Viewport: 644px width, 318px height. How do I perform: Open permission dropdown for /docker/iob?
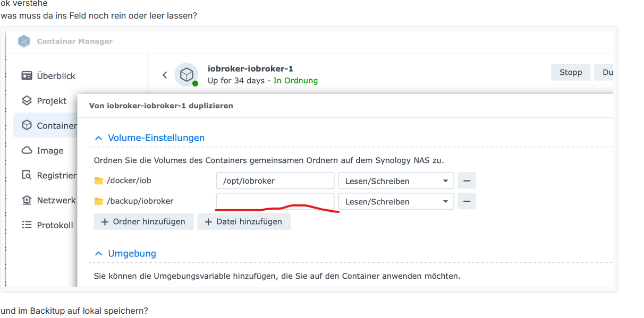click(396, 181)
